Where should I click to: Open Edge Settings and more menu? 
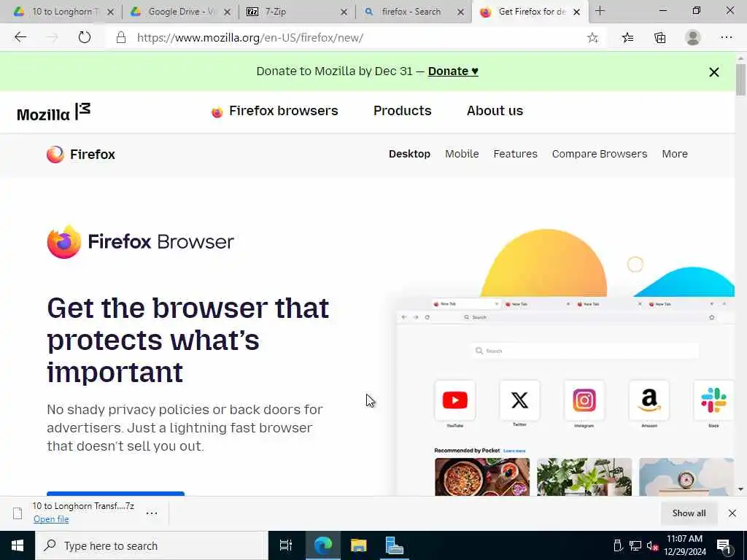[726, 38]
